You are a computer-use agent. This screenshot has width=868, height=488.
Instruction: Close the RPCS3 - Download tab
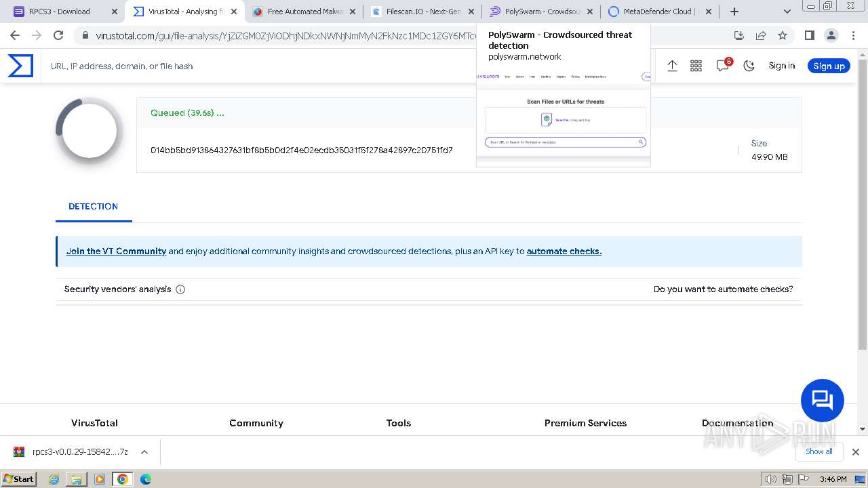point(114,12)
